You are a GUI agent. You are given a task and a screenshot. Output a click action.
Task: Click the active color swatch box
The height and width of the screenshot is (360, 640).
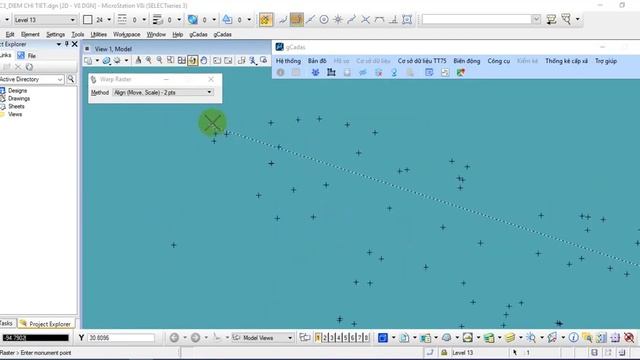click(87, 20)
